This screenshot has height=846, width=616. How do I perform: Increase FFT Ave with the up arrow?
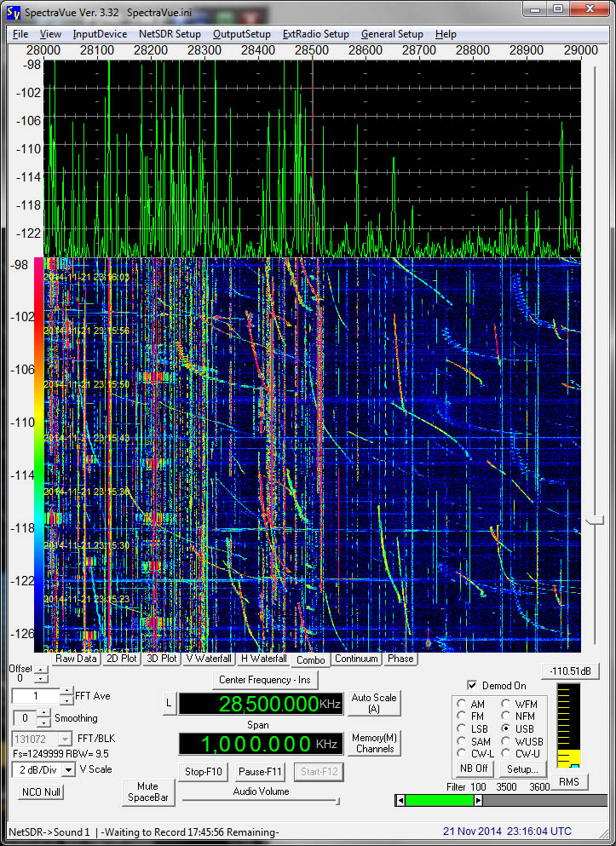tap(66, 691)
